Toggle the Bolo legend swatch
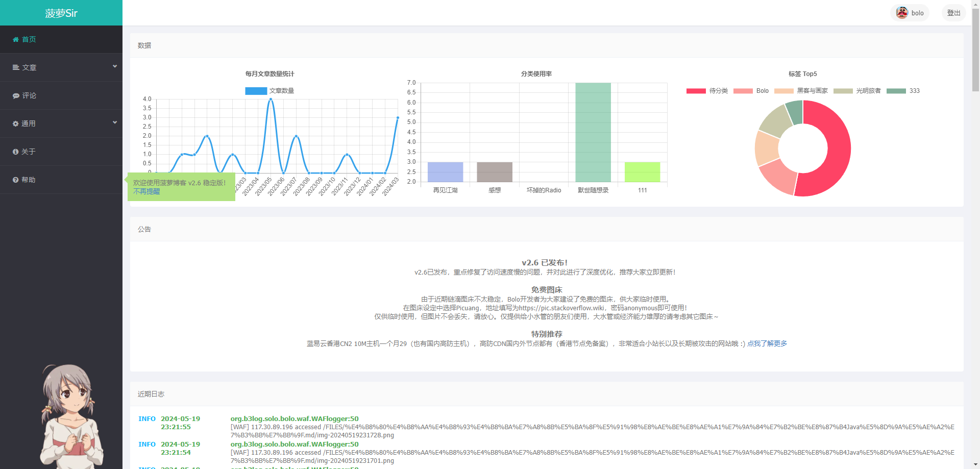Viewport: 980px width, 469px height. [743, 91]
